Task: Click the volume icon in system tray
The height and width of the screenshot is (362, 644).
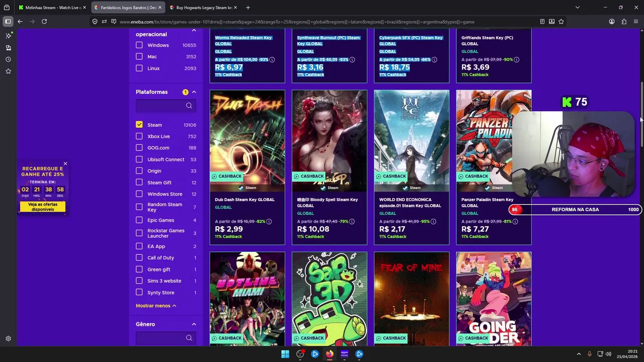Action: 608,354
